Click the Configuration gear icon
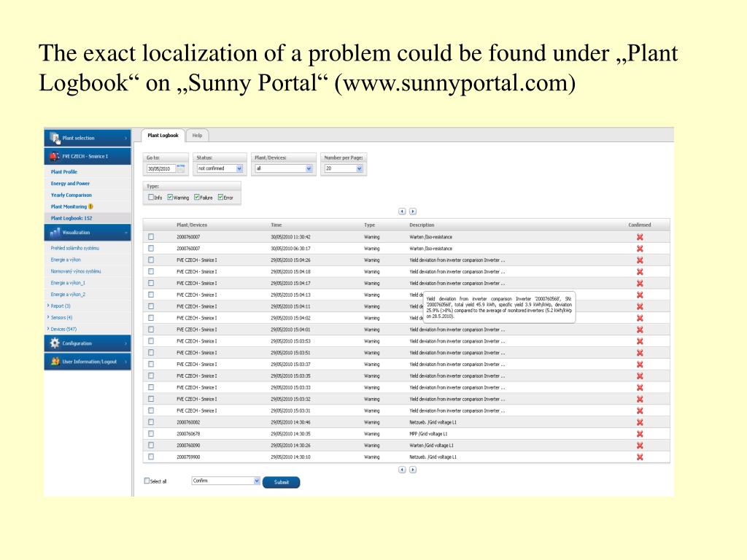The image size is (747, 560). [x=55, y=343]
